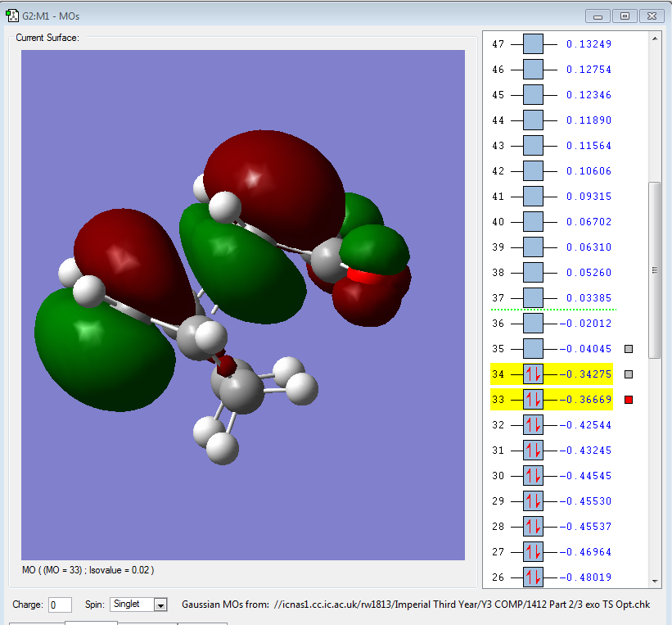Pick the empty orbital 35 box

click(533, 349)
